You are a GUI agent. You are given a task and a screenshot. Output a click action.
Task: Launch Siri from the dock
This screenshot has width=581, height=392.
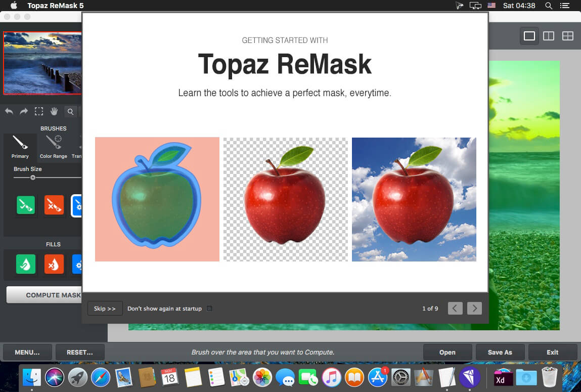[x=55, y=378]
